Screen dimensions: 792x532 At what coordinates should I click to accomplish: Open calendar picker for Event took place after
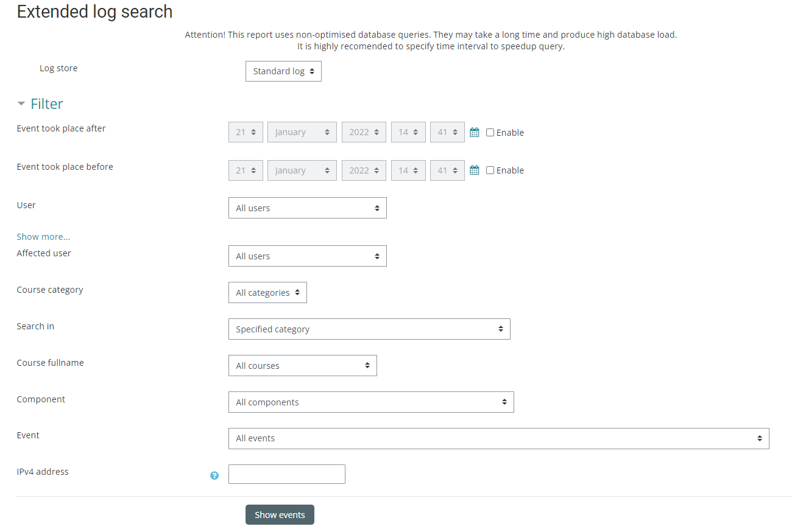coord(475,133)
